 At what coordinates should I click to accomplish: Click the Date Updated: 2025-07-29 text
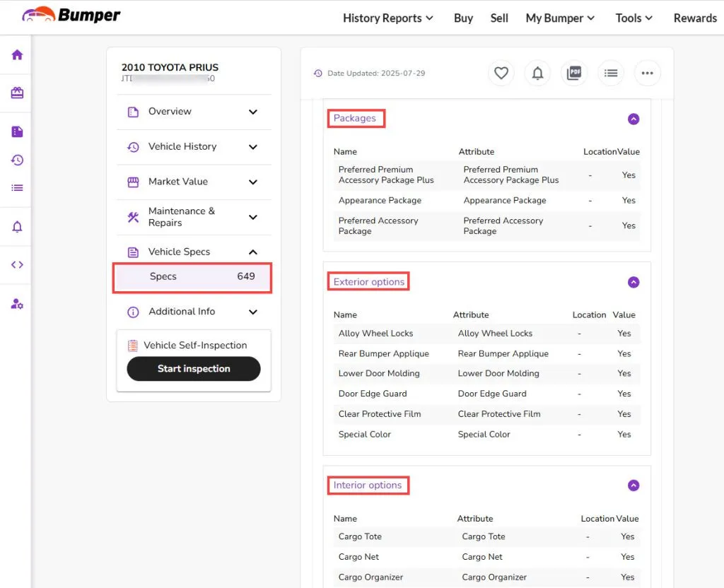[x=376, y=73]
